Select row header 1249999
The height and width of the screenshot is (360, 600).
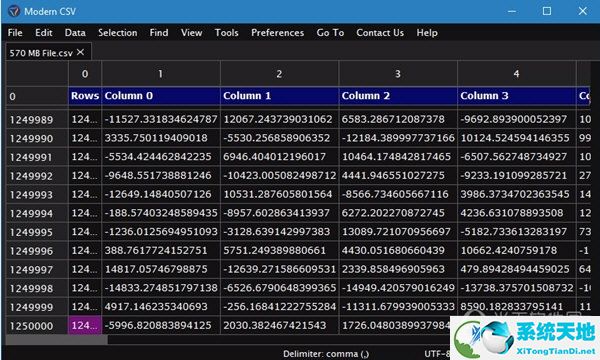pyautogui.click(x=37, y=307)
